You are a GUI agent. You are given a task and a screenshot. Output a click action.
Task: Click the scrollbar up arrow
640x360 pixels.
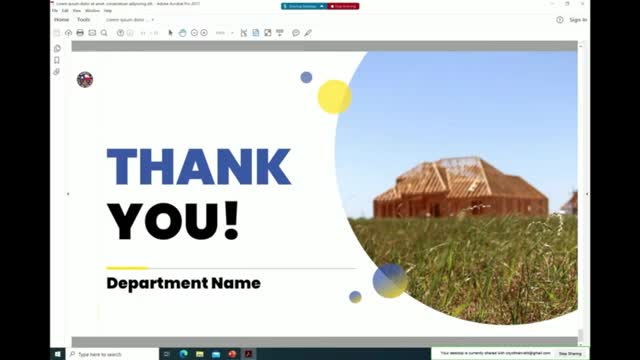click(580, 46)
